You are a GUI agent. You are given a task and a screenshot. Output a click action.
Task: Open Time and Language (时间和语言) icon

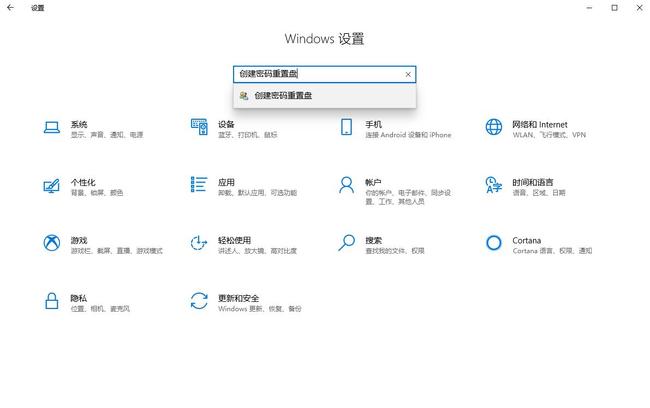[494, 185]
